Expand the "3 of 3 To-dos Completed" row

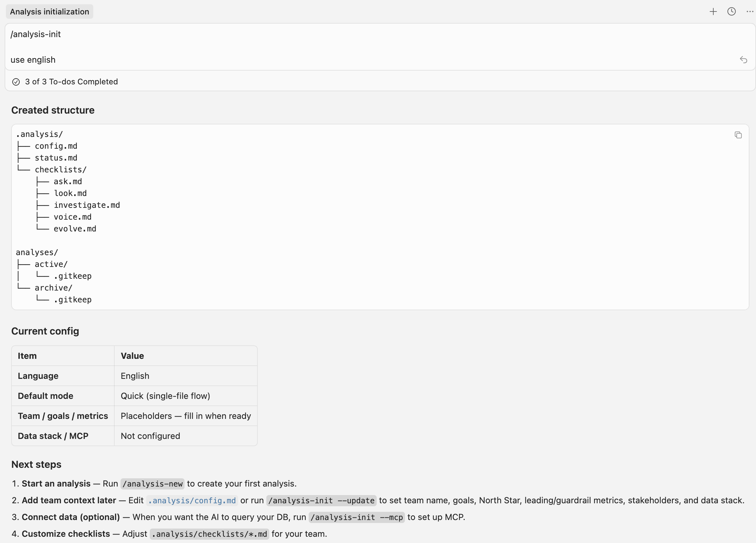[71, 82]
